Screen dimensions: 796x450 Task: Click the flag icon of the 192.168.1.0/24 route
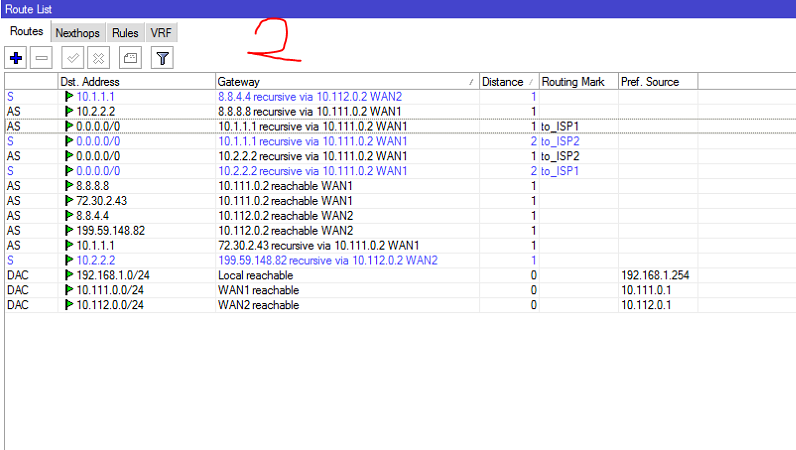(70, 275)
